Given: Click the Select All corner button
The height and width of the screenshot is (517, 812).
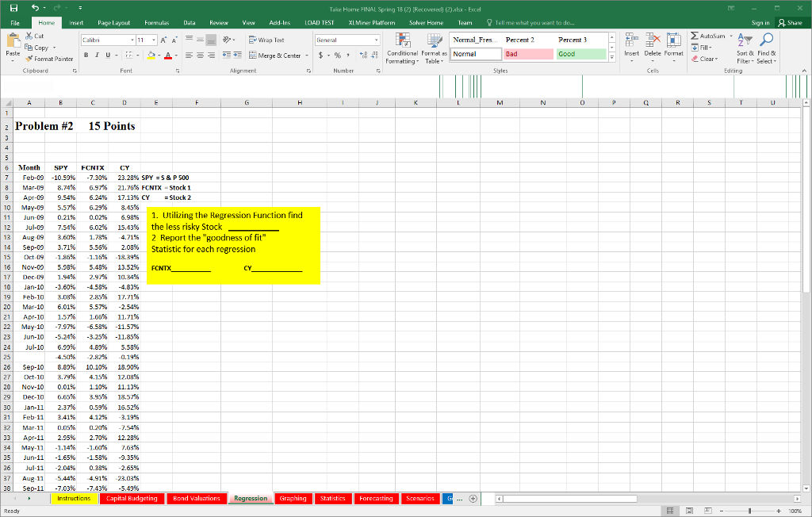Looking at the screenshot, I should tap(6, 102).
